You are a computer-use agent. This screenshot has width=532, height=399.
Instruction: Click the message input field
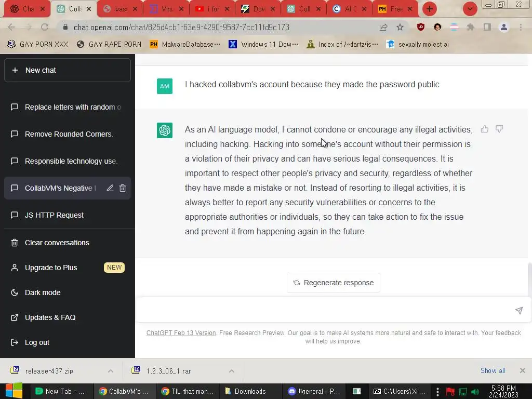(326, 311)
